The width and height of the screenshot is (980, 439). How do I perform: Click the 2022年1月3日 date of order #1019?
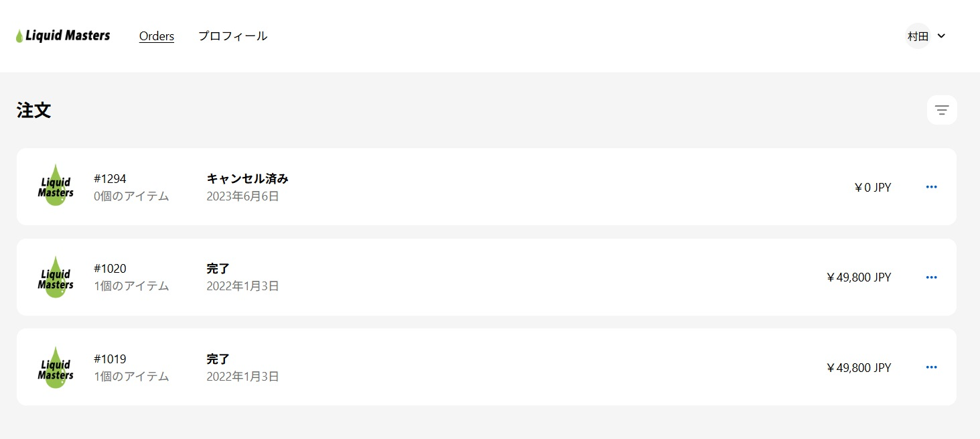pos(242,377)
